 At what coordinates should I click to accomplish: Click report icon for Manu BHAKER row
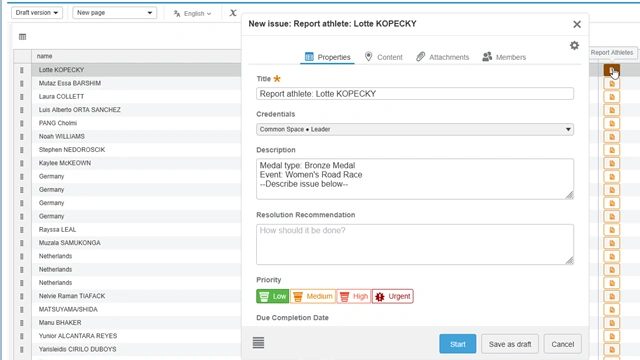[x=611, y=323]
